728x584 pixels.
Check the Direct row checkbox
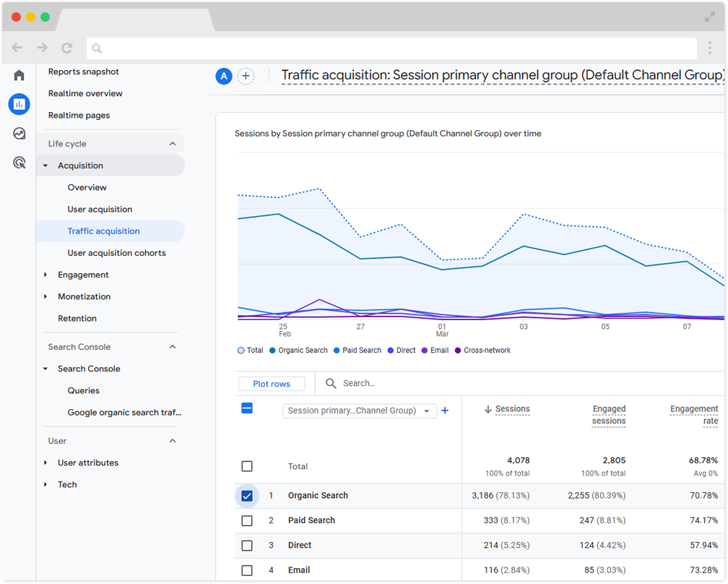[247, 546]
